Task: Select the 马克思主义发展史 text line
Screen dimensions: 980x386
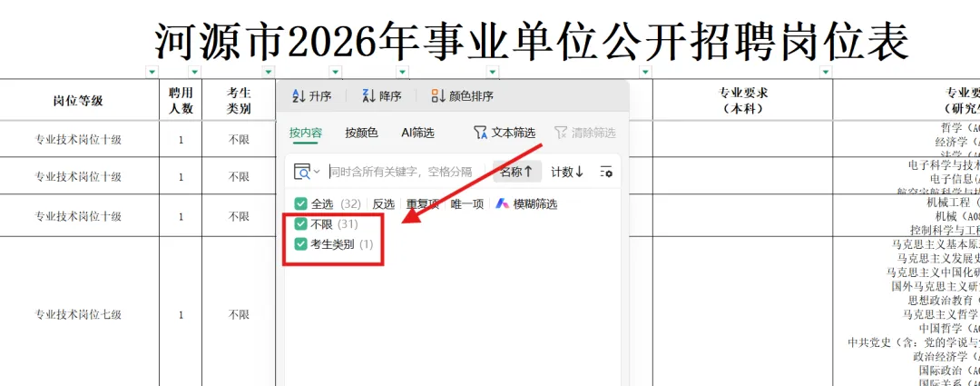Action: 939,258
